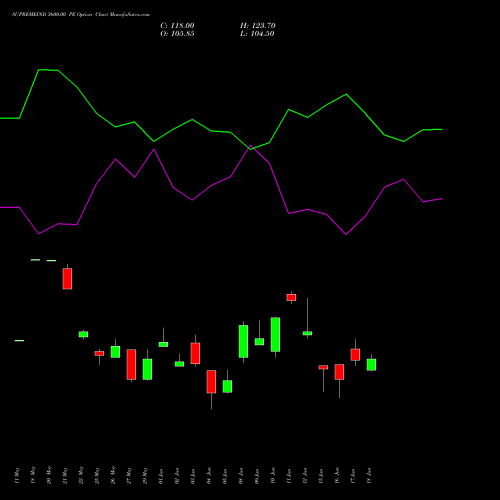Select the high value H: 123.70
This screenshot has height=500, width=500.
tap(258, 26)
